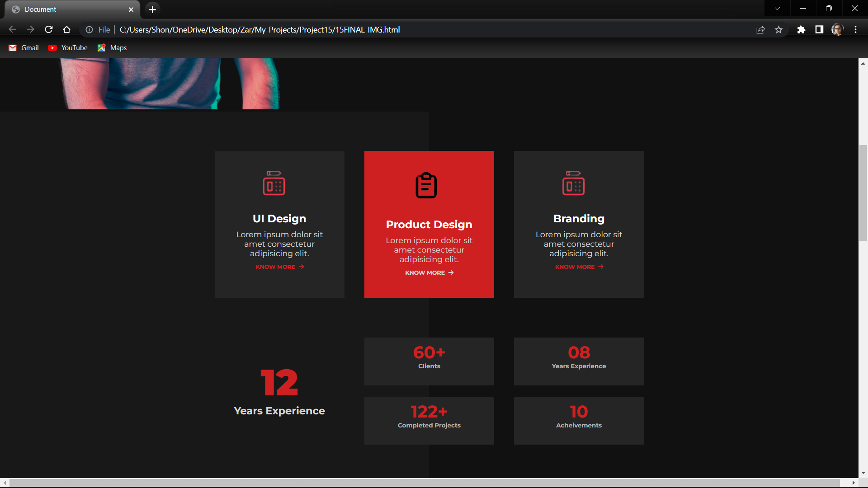Open the Gmail bookmark

pos(23,47)
